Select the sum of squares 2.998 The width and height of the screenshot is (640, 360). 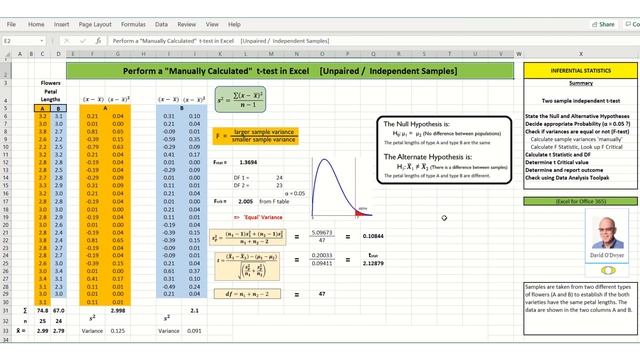coord(118,311)
